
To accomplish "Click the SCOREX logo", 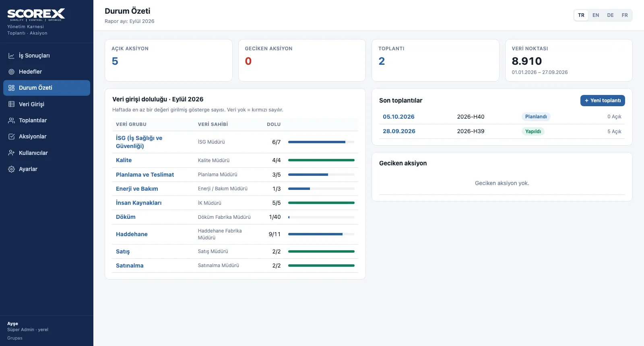I will 36,15.
